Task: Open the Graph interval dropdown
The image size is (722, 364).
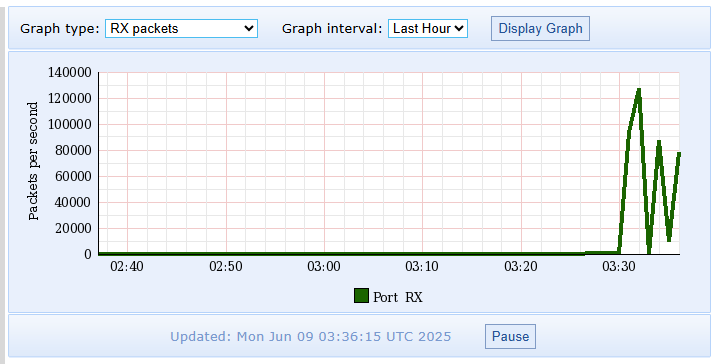Action: [x=428, y=29]
